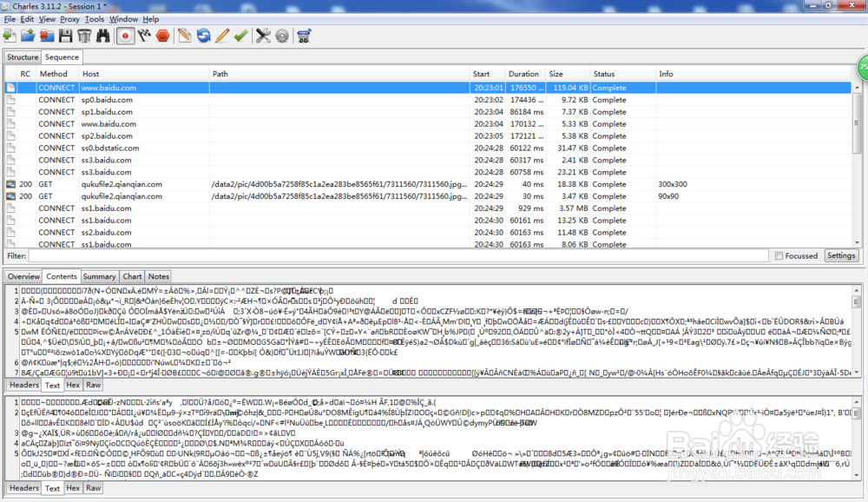The width and height of the screenshot is (868, 502).
Task: Select the ss0.bdstatic.com CONNECT row
Action: [427, 148]
